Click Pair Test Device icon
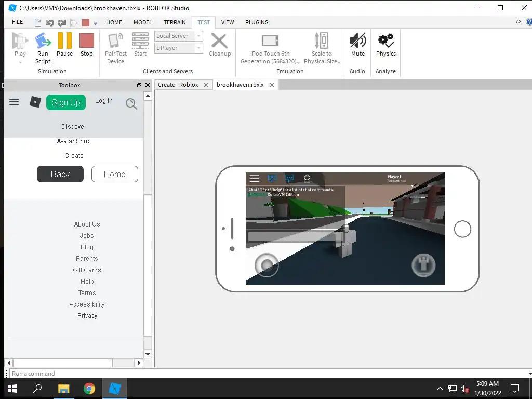 (115, 41)
